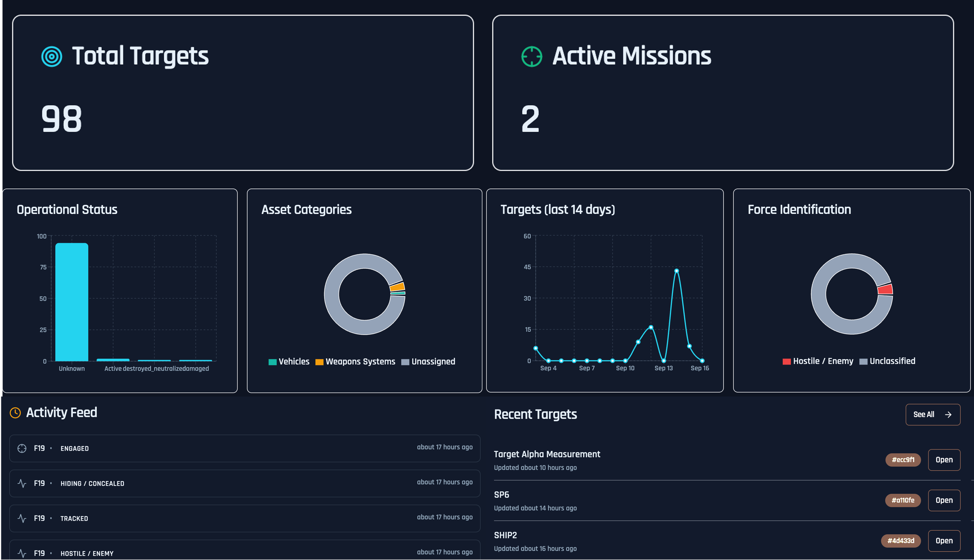Click the Total Targets bullseye icon
The width and height of the screenshot is (974, 560).
(51, 56)
